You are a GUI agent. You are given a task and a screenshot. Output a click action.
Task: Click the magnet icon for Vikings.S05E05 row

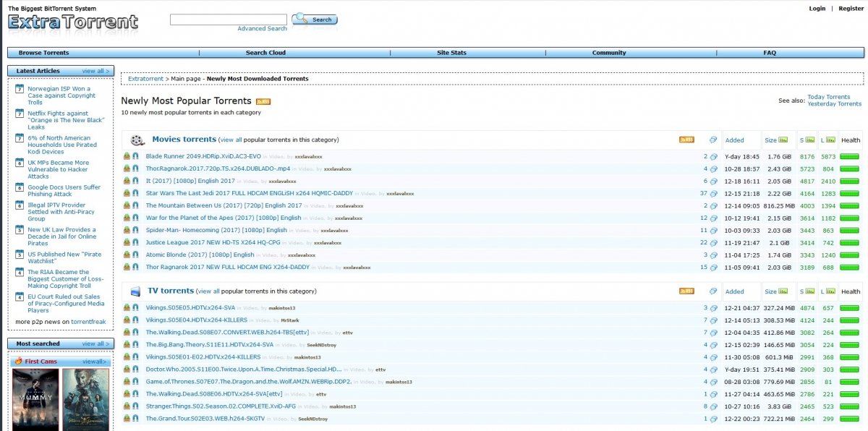(x=135, y=307)
